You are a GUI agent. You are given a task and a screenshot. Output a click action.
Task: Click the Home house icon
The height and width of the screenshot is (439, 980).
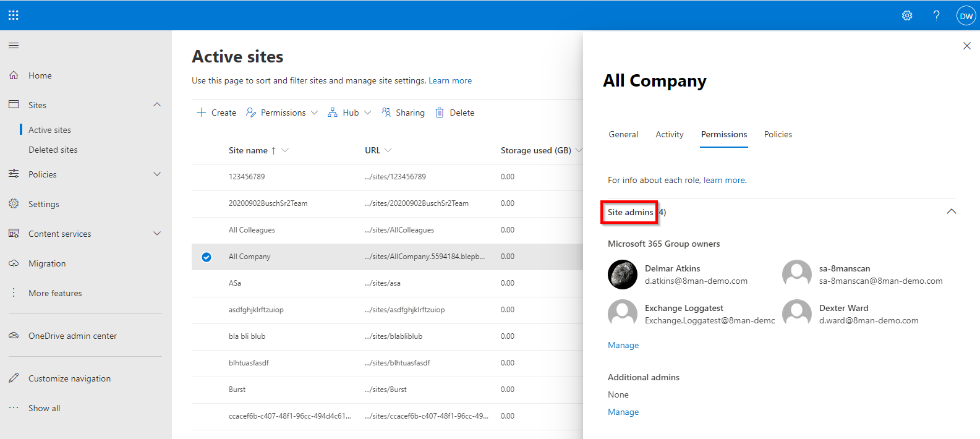click(14, 75)
